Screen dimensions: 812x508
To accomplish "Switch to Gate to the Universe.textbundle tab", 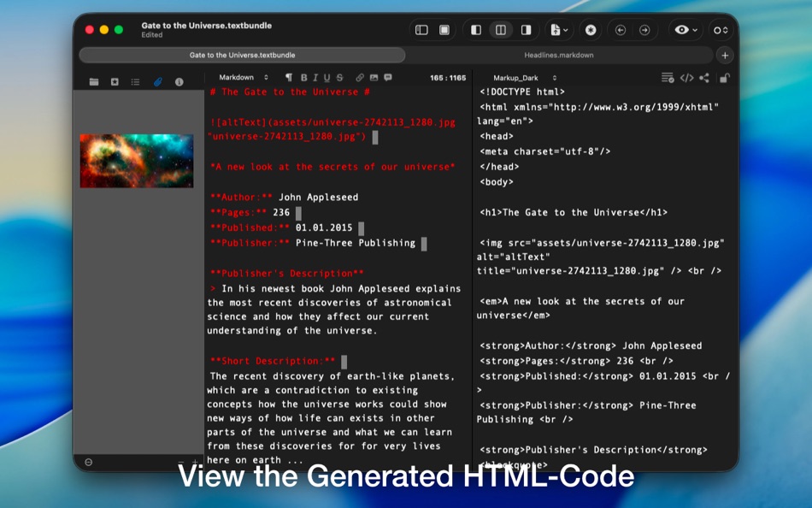I will (x=243, y=55).
